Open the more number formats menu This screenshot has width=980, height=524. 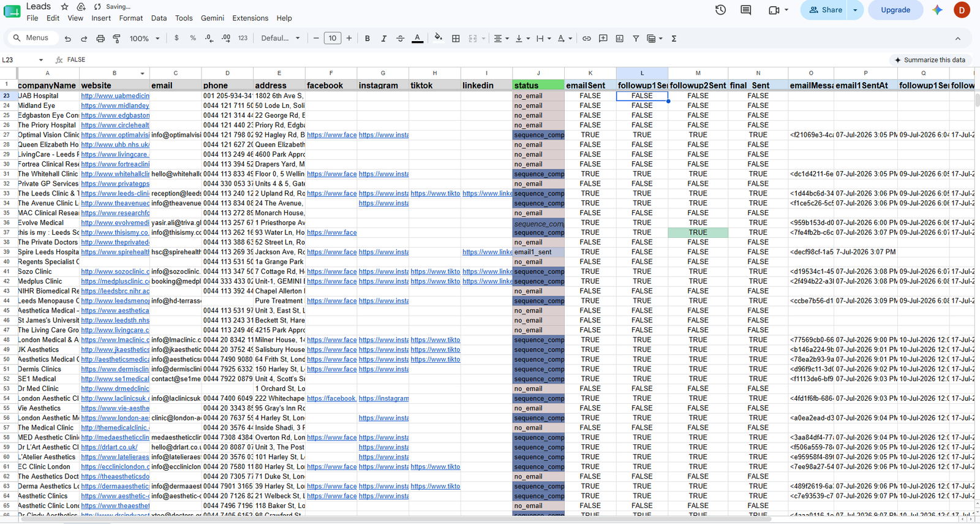click(243, 38)
